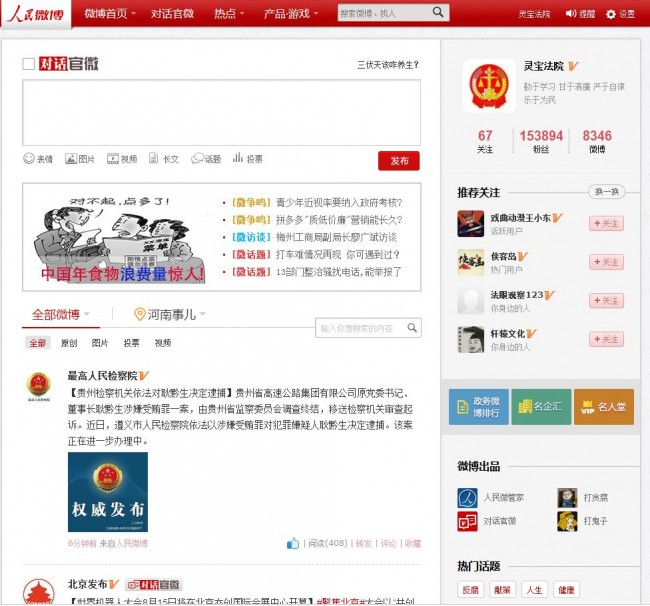The height and width of the screenshot is (606, 650).
Task: Follow 戏曲动漫王小东 with +关注
Action: pyautogui.click(x=606, y=223)
